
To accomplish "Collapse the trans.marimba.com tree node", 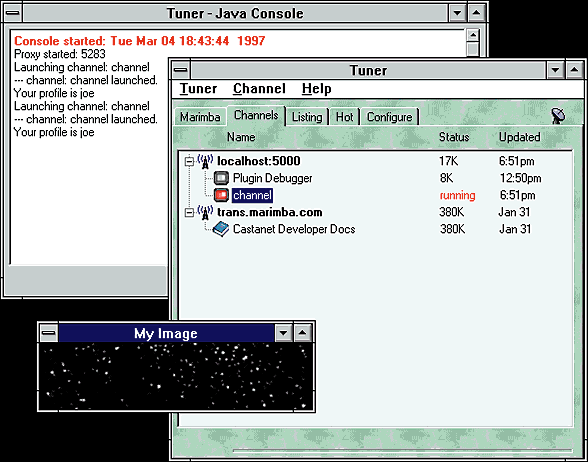I will 189,213.
